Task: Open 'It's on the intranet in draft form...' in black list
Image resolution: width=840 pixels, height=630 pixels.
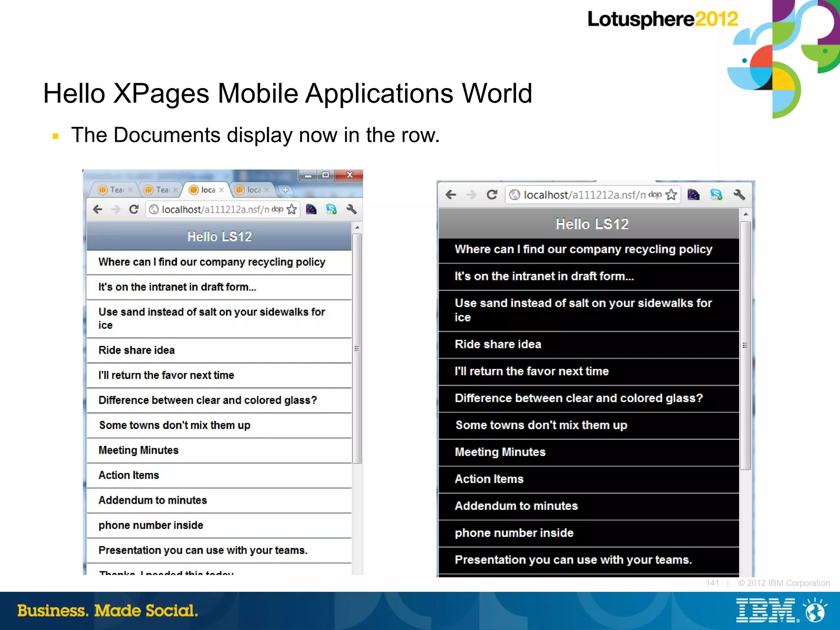Action: 589,277
